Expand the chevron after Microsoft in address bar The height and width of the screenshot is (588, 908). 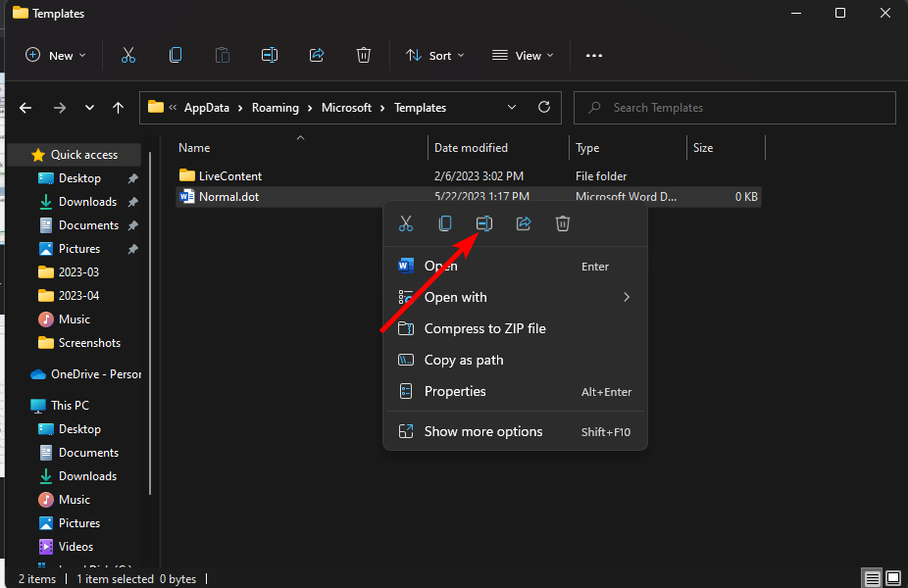pyautogui.click(x=382, y=108)
